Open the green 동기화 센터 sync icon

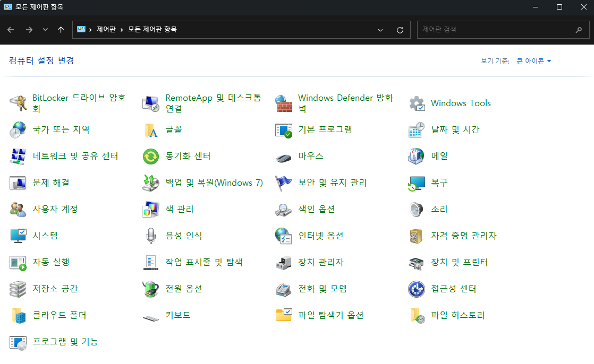pyautogui.click(x=151, y=157)
